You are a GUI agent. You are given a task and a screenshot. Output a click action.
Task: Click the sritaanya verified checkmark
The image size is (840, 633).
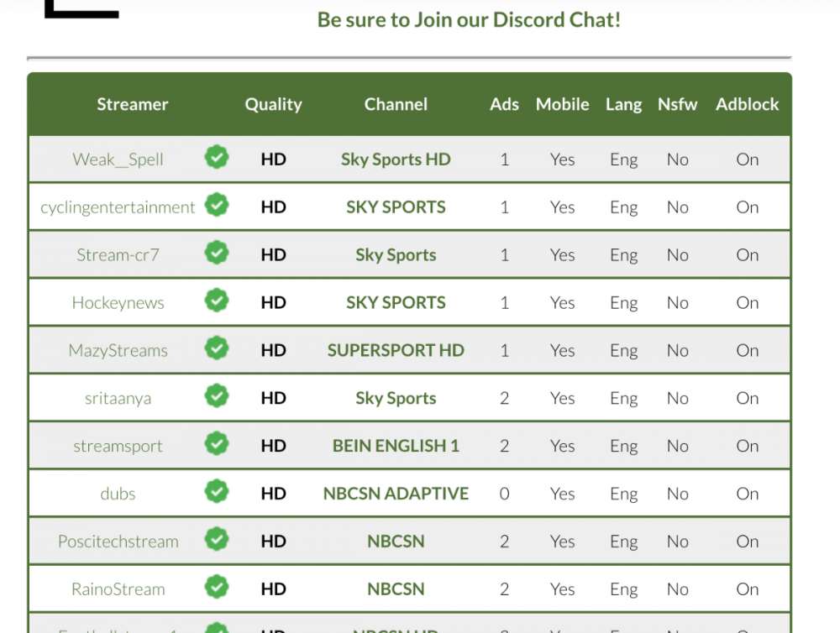tap(217, 396)
